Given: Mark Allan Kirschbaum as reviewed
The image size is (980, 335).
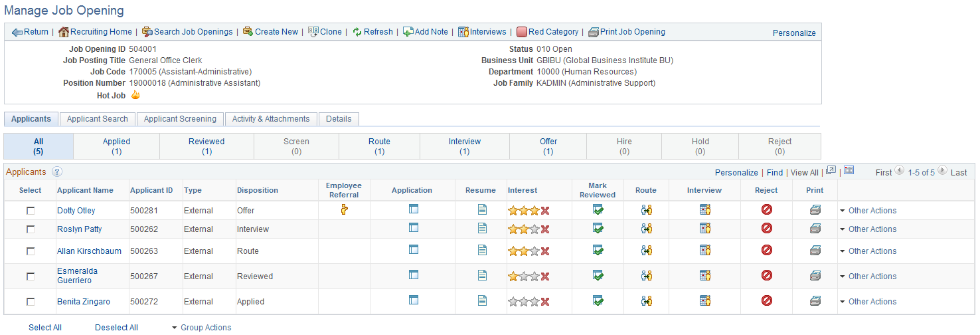Looking at the screenshot, I should point(598,251).
